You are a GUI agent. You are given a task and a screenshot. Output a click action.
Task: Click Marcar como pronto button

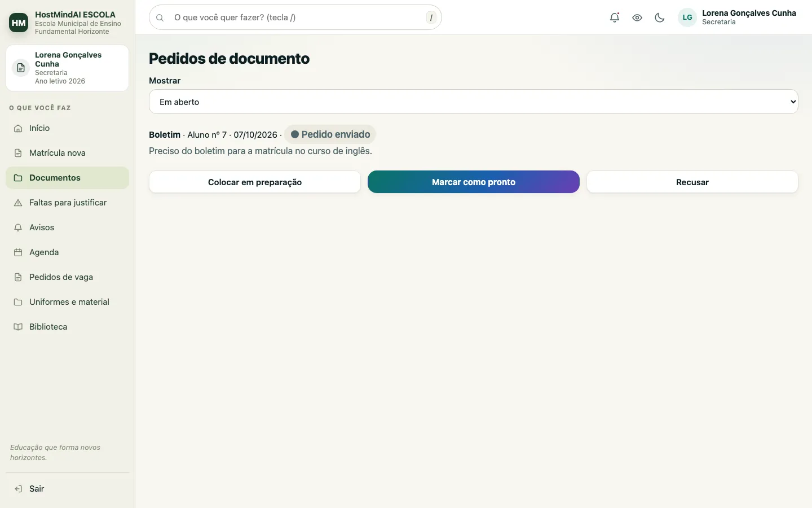click(x=474, y=182)
